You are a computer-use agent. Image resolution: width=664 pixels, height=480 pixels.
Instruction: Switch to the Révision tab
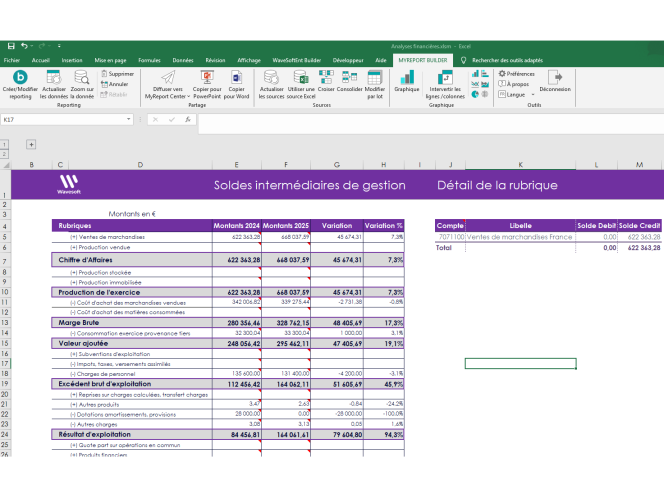(216, 60)
